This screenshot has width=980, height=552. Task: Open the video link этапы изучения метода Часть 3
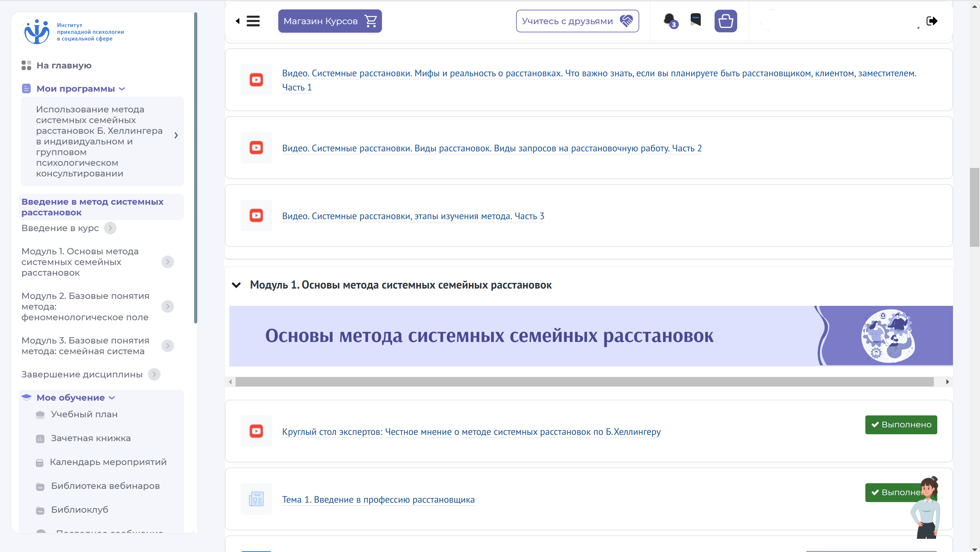pos(413,216)
